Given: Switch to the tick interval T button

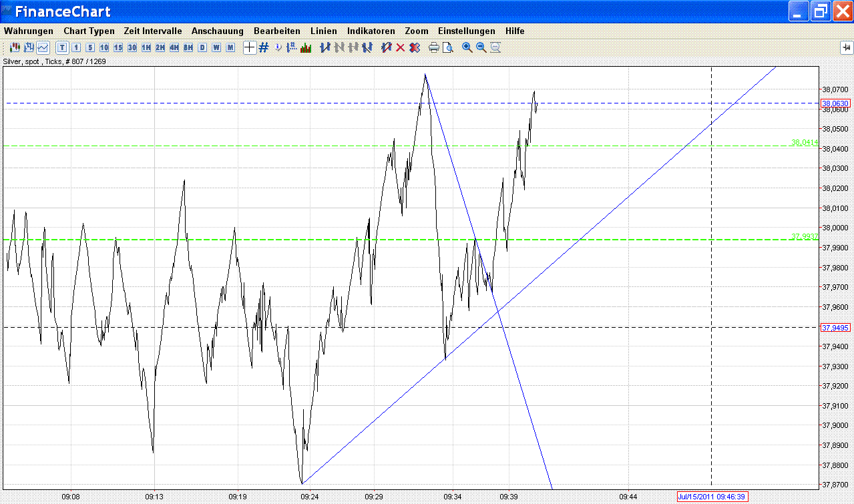Looking at the screenshot, I should 62,47.
